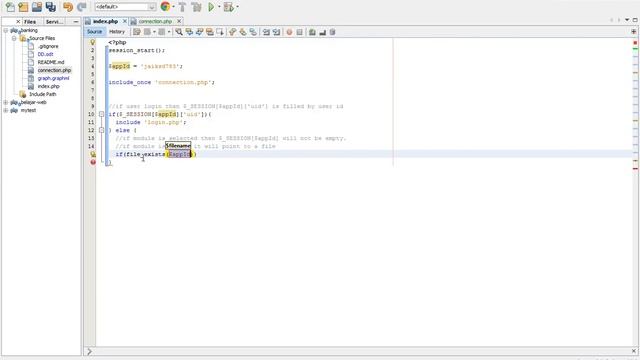This screenshot has height=360, width=640.
Task: Open the Run Project dropdown arrow
Action: click(219, 7)
